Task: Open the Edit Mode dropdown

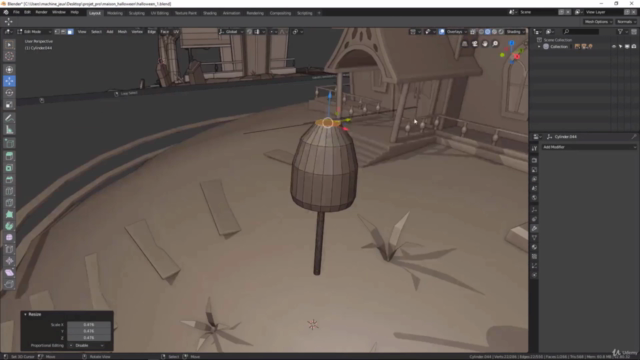Action: [x=34, y=31]
